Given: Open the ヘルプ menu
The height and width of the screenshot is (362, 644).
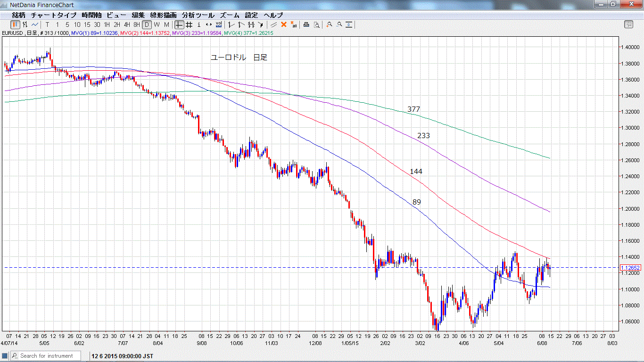Looking at the screenshot, I should [x=273, y=15].
